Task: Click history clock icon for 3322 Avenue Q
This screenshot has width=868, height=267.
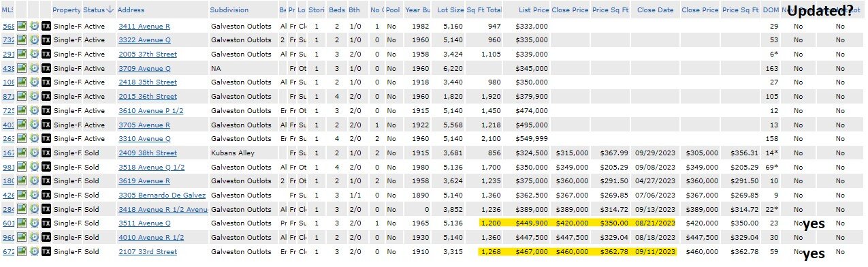Action: point(34,40)
